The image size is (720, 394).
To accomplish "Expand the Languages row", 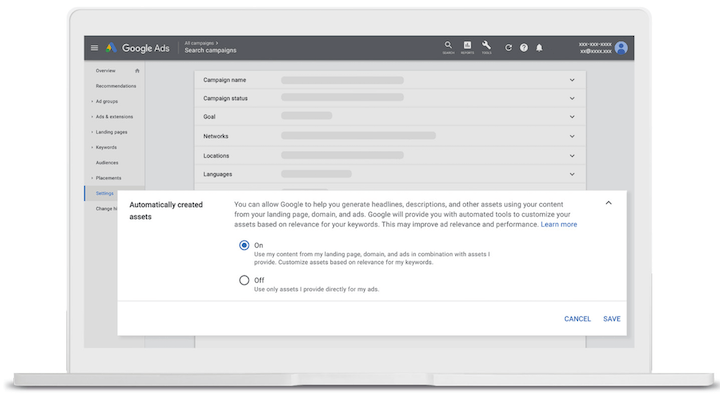I will click(572, 174).
